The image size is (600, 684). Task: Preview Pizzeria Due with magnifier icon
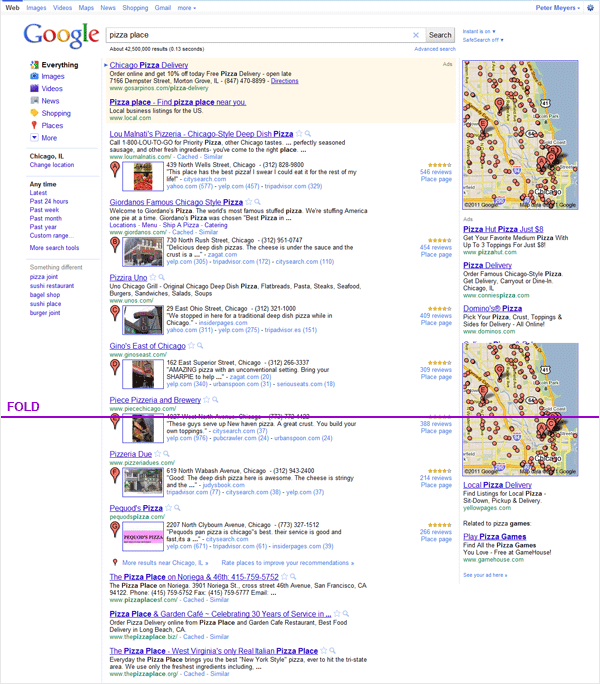pyautogui.click(x=166, y=454)
